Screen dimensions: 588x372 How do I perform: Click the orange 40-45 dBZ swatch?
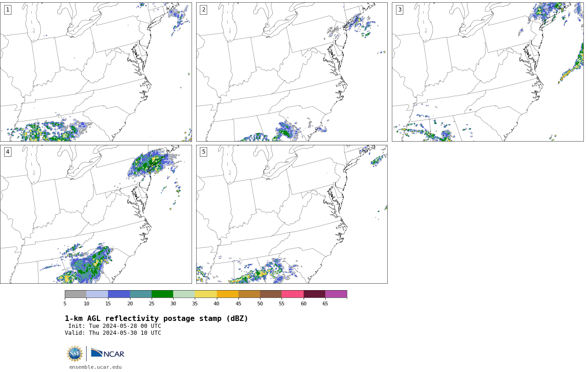(227, 294)
